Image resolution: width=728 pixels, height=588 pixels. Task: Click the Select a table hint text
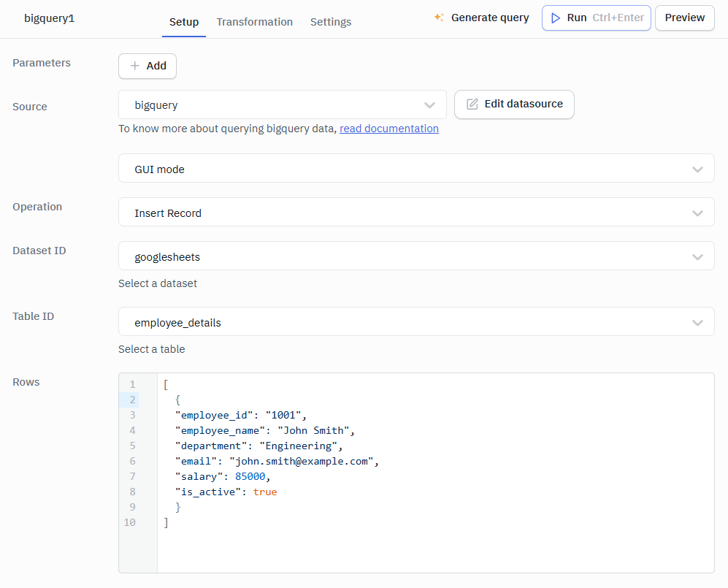coord(151,349)
